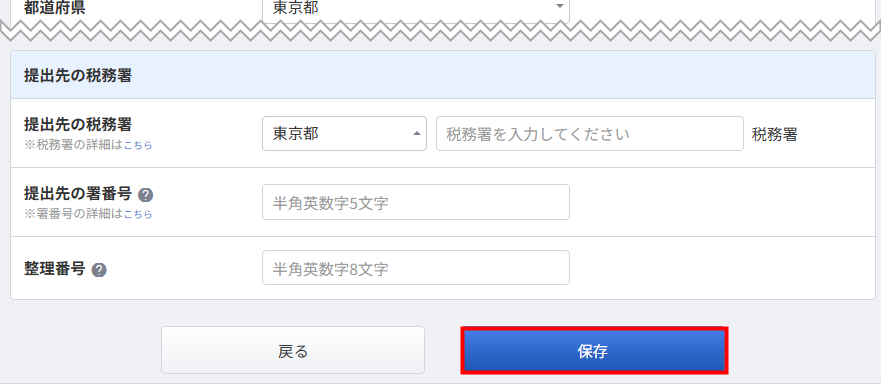Select the 提出先の税務署 section header
The height and width of the screenshot is (384, 881).
[443, 75]
